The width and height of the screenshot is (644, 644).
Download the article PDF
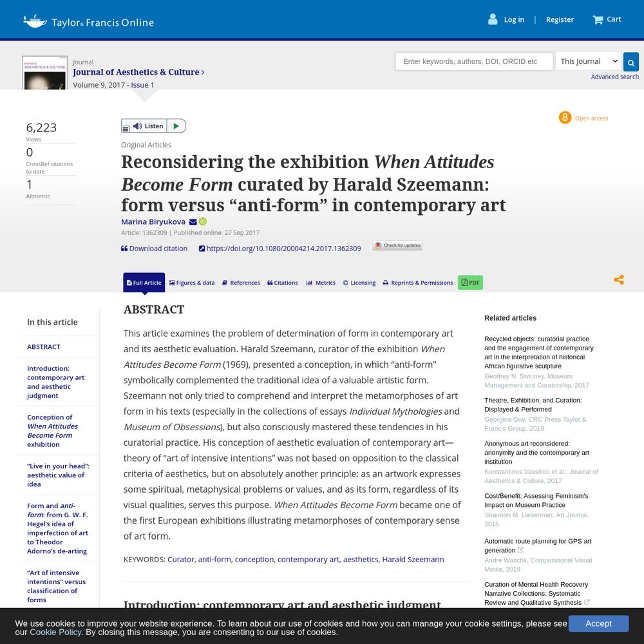[x=470, y=283]
